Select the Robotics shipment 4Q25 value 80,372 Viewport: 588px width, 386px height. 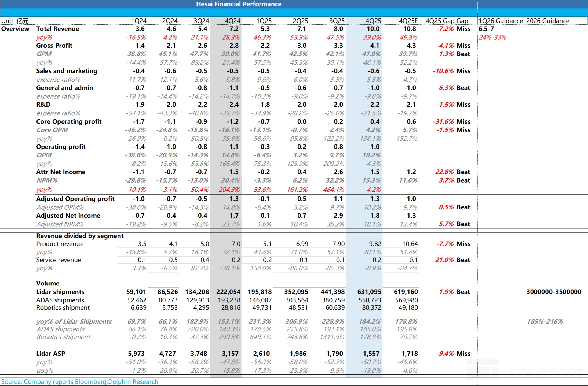coord(371,307)
